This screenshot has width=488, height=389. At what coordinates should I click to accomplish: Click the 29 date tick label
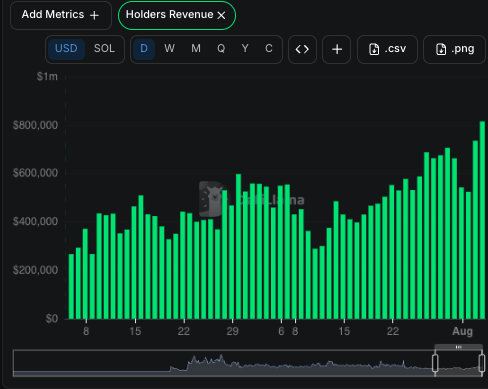232,331
